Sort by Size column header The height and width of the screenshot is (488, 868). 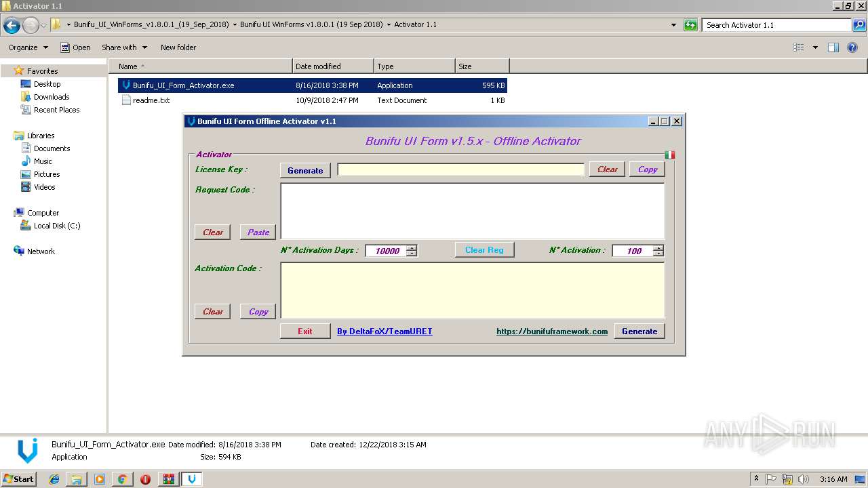tap(482, 66)
